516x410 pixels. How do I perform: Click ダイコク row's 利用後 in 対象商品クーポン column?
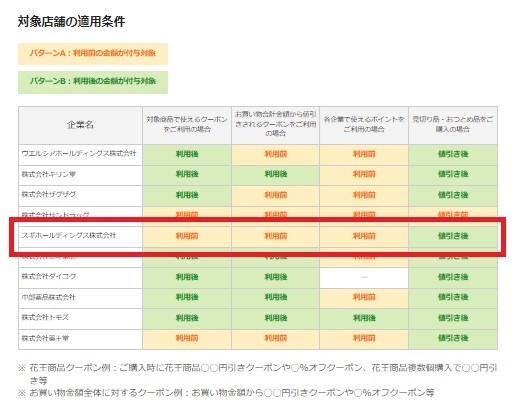click(x=187, y=277)
